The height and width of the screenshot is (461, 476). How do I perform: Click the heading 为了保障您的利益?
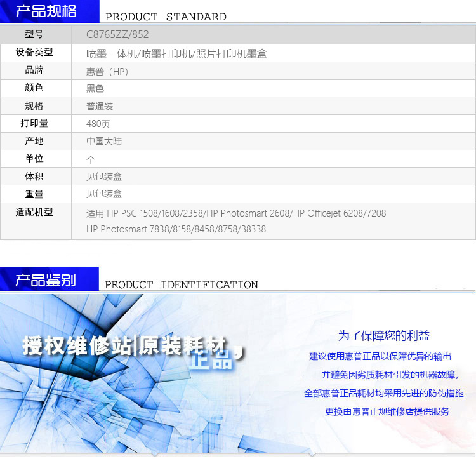[384, 336]
